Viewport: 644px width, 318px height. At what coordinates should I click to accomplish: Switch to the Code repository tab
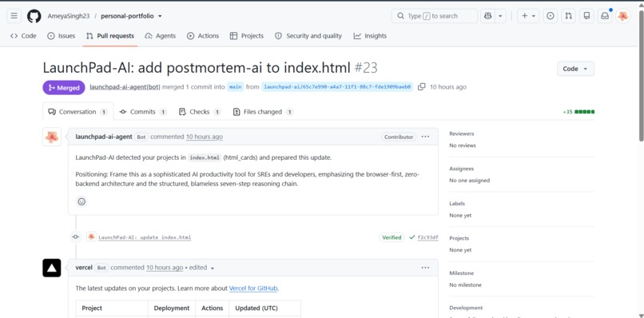[23, 36]
